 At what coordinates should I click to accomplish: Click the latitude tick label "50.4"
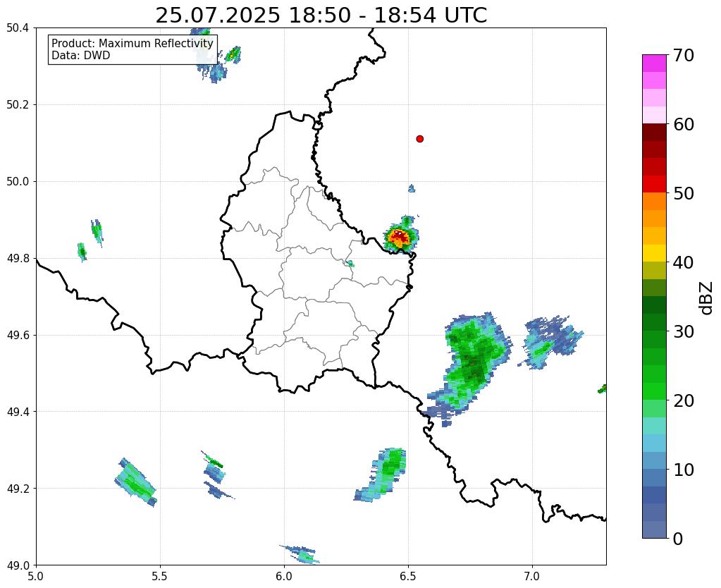pos(18,28)
